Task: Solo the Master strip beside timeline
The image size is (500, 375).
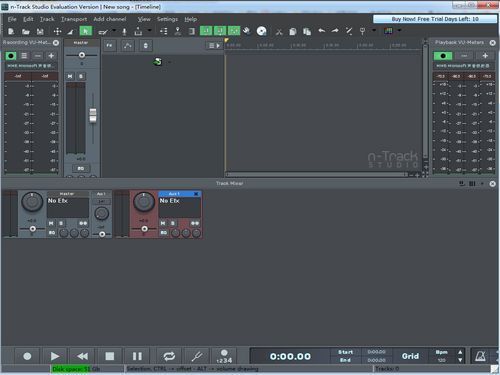Action: pos(81,76)
